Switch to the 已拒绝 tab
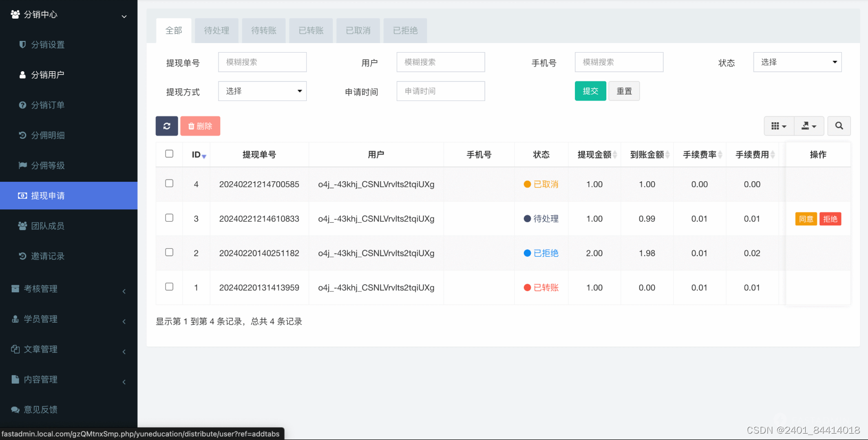 click(x=405, y=31)
